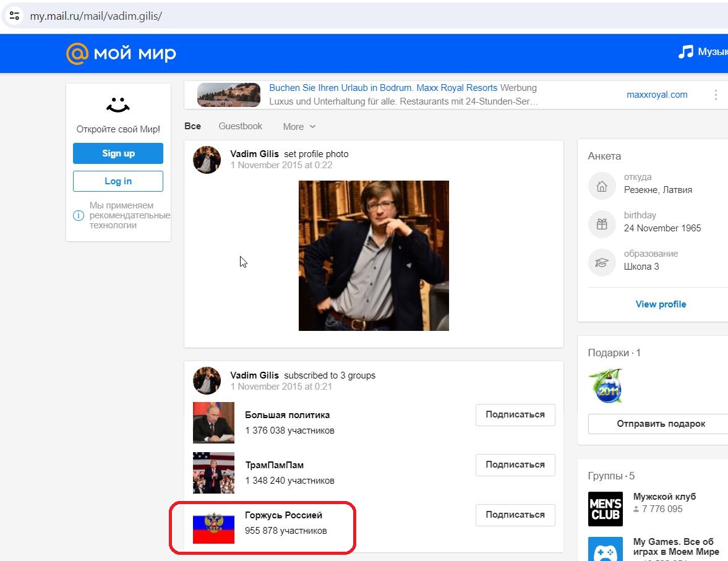
Task: Open the Горжусь Россией group name link
Action: [284, 515]
